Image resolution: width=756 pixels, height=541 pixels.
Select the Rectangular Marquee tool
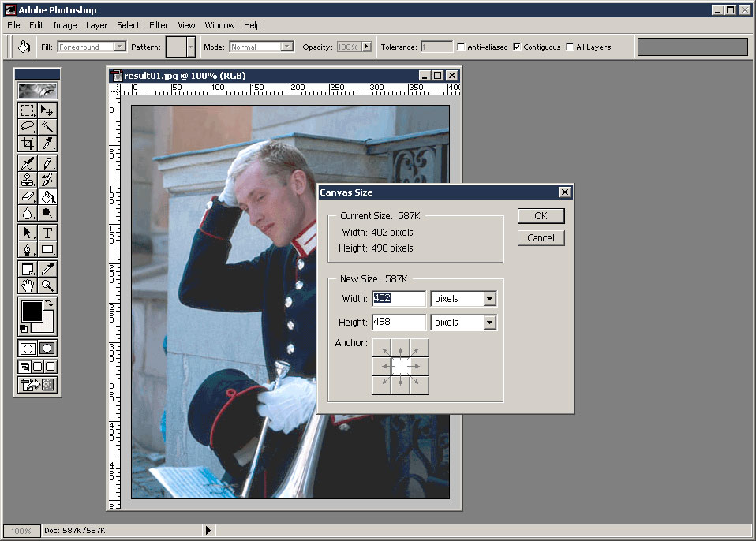28,110
